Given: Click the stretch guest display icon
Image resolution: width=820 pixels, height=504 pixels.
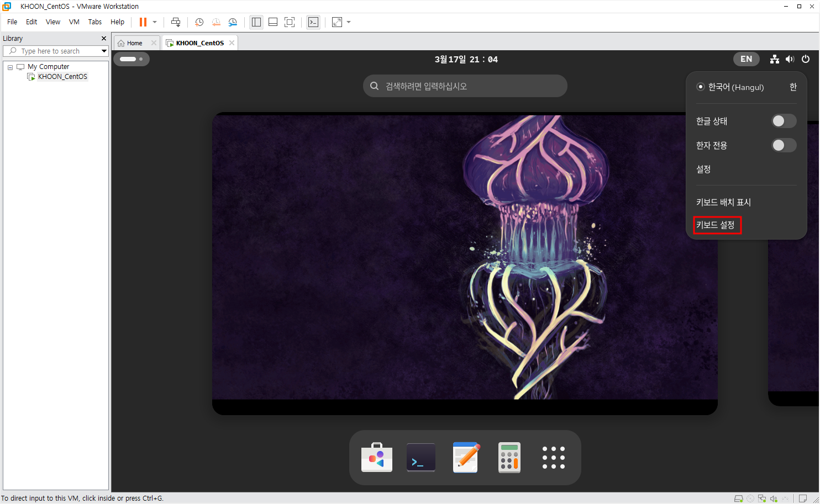Looking at the screenshot, I should pos(337,22).
